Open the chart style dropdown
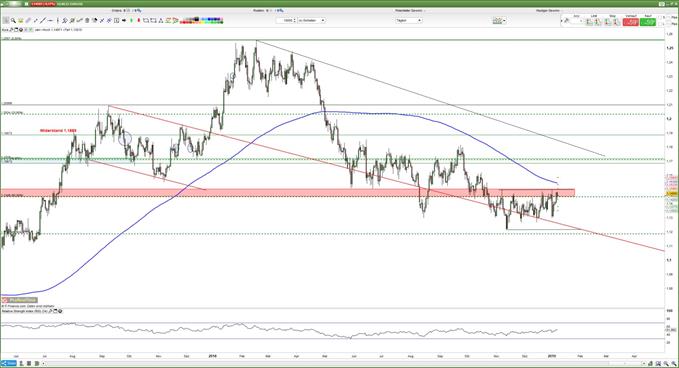The width and height of the screenshot is (679, 368). [499, 20]
